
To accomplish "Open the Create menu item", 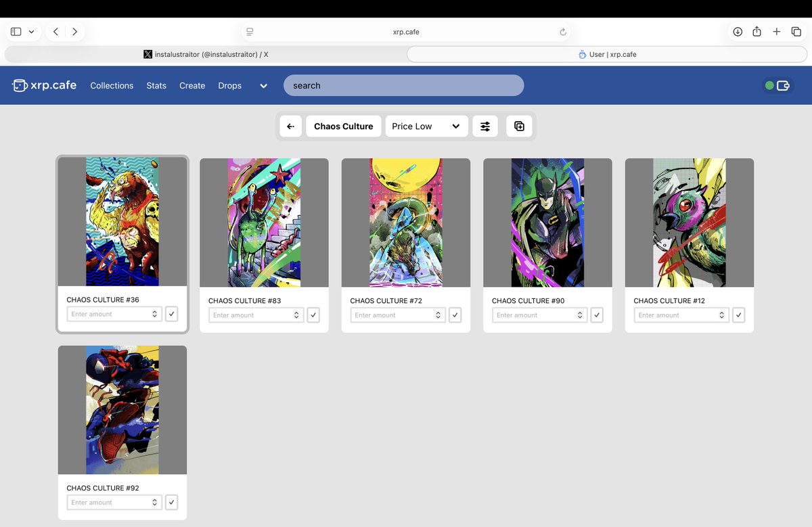I will 192,86.
